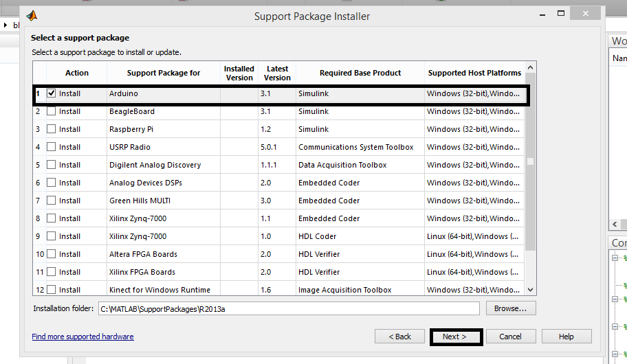This screenshot has height=364, width=627.
Task: Tick the Altera FPGA Boards checkbox
Action: (x=51, y=253)
